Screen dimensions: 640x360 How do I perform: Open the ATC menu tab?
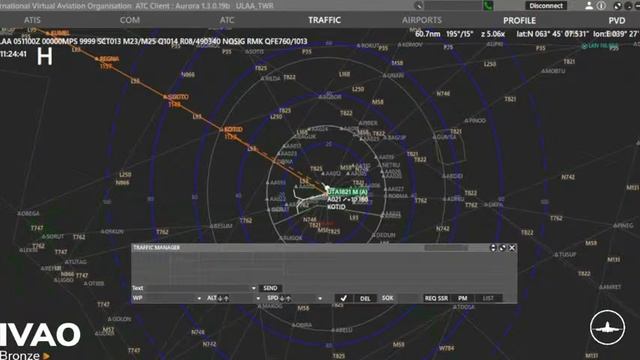click(x=227, y=20)
